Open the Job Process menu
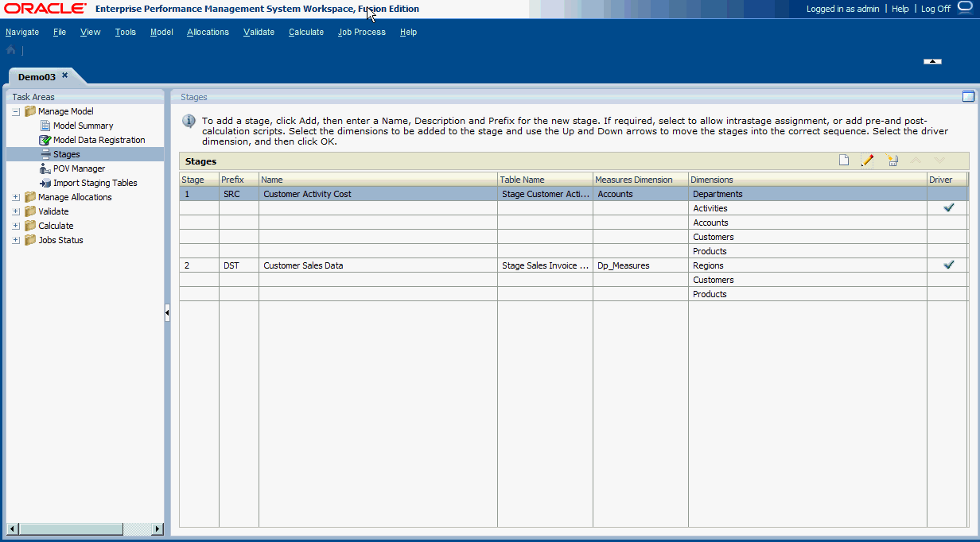The height and width of the screenshot is (542, 980). (x=362, y=32)
